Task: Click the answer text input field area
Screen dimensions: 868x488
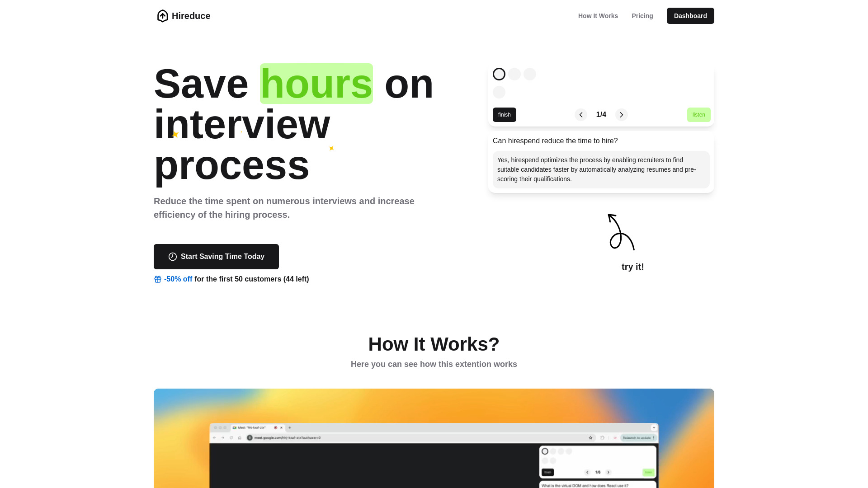Action: click(x=601, y=169)
